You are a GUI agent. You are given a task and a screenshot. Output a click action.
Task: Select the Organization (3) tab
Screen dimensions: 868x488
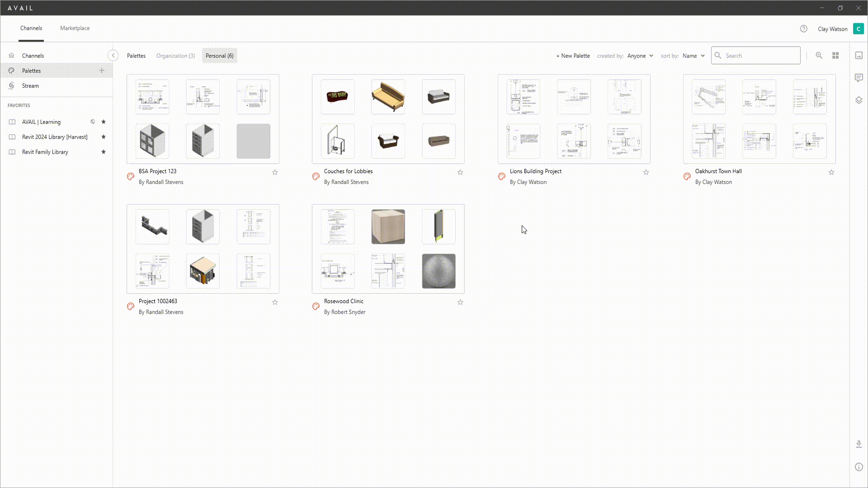175,56
